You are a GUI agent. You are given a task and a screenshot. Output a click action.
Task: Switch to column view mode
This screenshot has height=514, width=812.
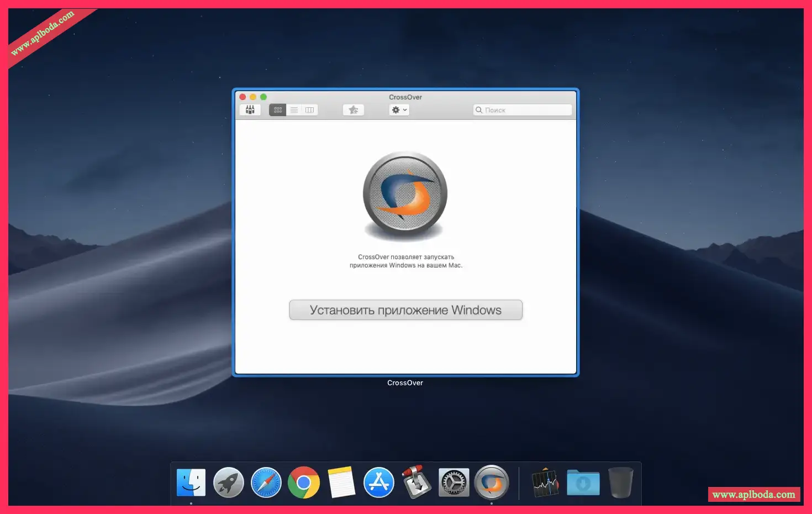pos(310,110)
